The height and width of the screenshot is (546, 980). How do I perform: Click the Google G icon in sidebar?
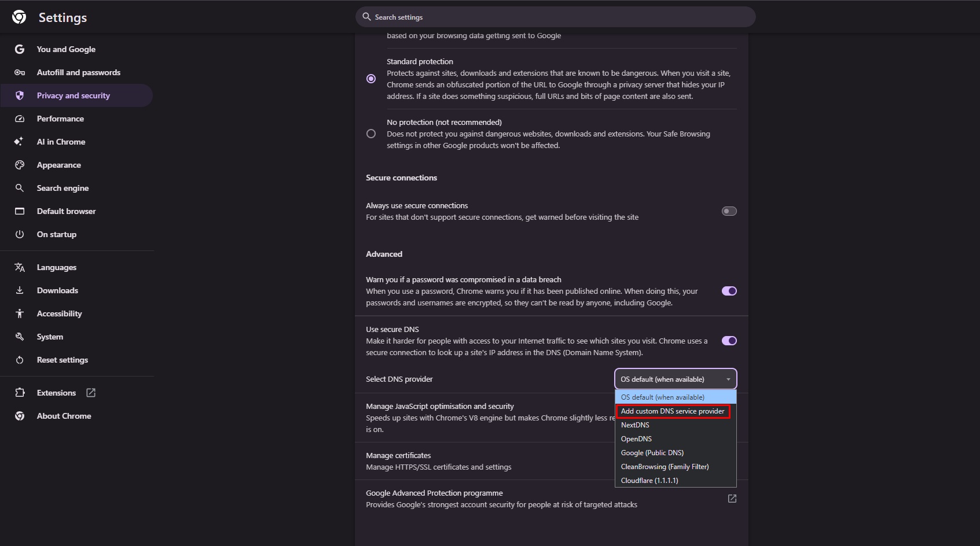click(x=20, y=49)
